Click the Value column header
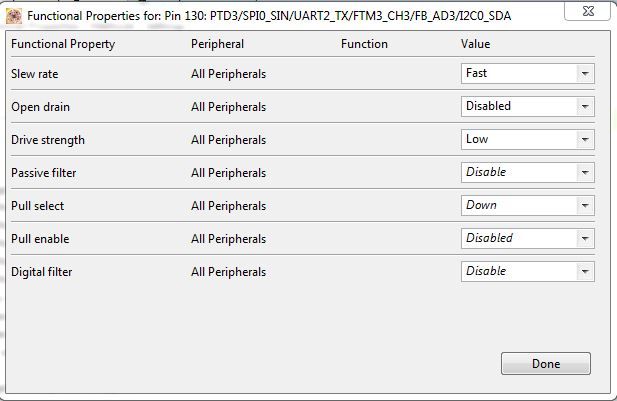 click(475, 44)
